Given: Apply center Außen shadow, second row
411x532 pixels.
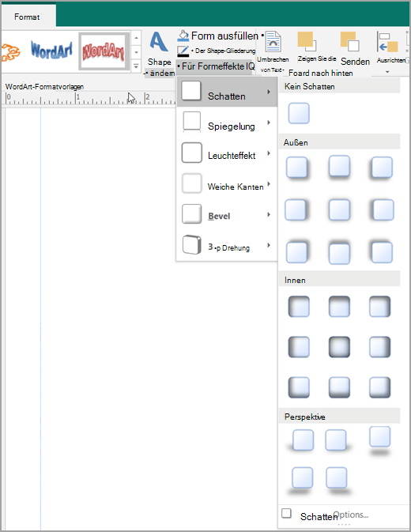Looking at the screenshot, I should [x=339, y=210].
